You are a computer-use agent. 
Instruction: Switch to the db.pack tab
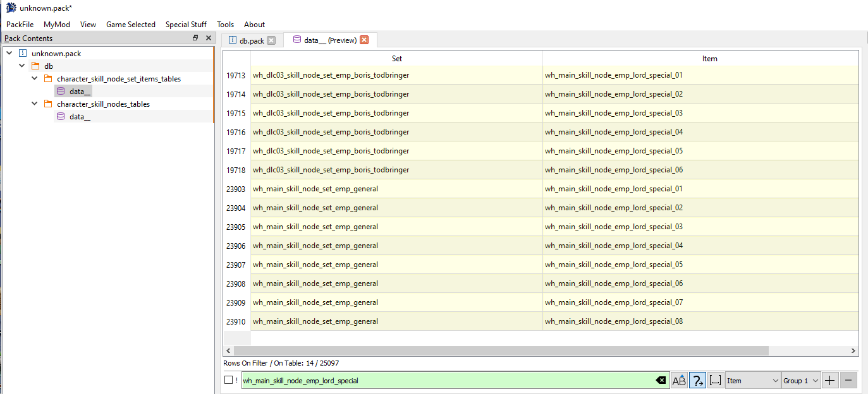(x=251, y=40)
